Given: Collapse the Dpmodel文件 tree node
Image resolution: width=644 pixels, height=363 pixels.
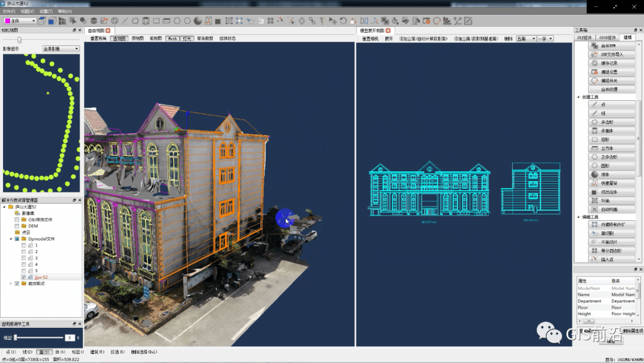Looking at the screenshot, I should tap(11, 239).
